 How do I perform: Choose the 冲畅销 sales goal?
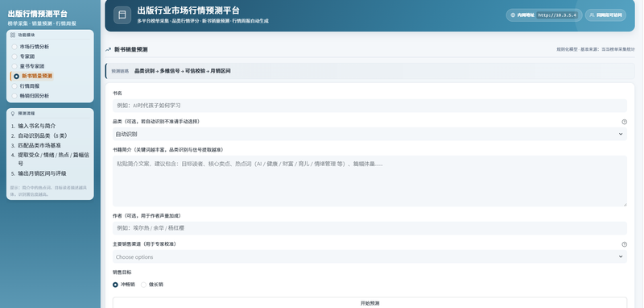[x=124, y=285]
